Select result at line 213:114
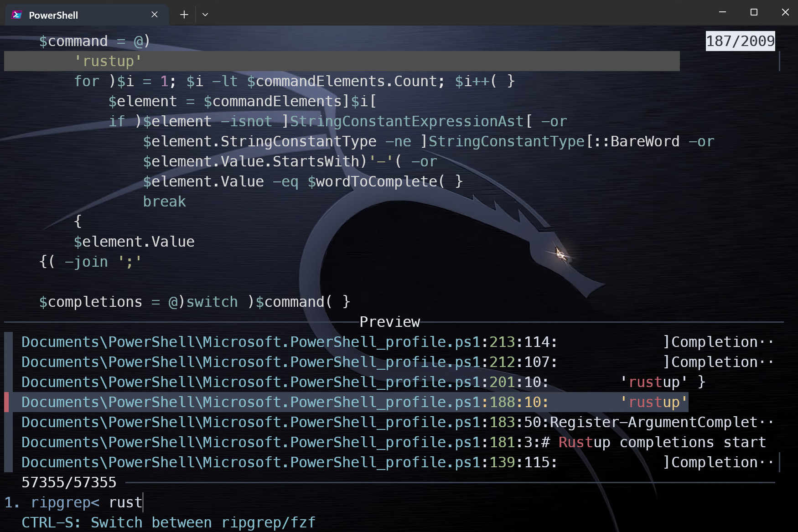The height and width of the screenshot is (532, 798). [397, 342]
